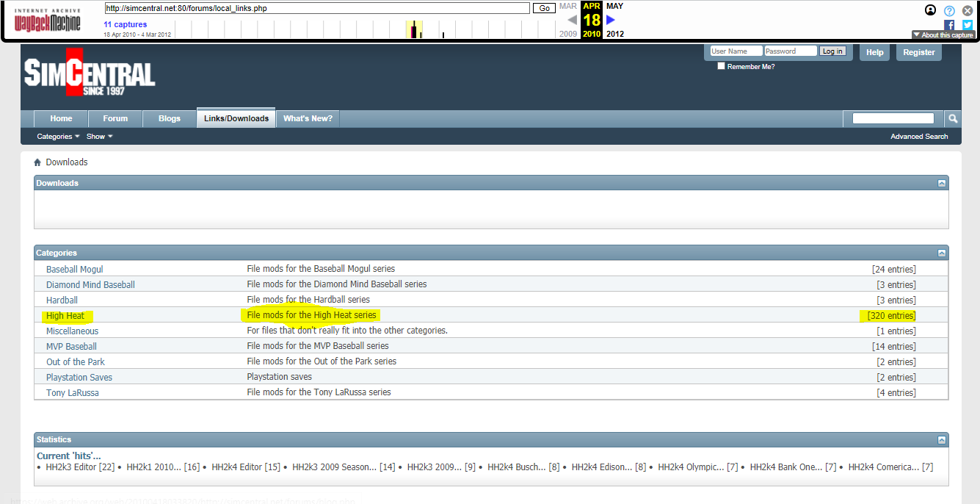Collapse the Statistics section
The height and width of the screenshot is (504, 980).
pyautogui.click(x=941, y=439)
